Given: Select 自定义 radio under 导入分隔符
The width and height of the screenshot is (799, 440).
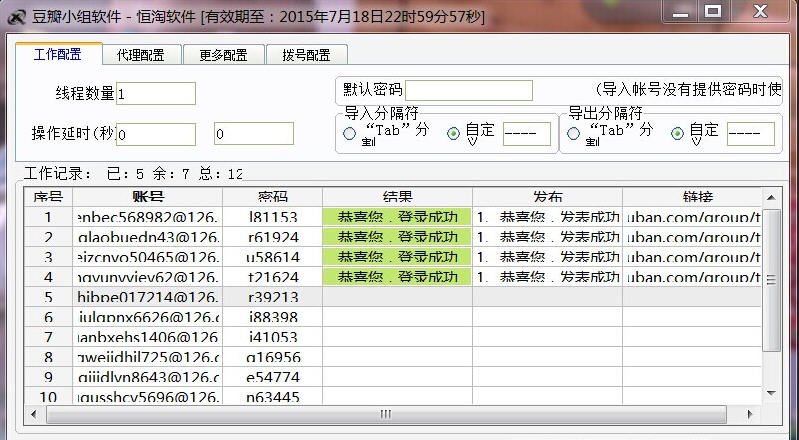Looking at the screenshot, I should [453, 134].
